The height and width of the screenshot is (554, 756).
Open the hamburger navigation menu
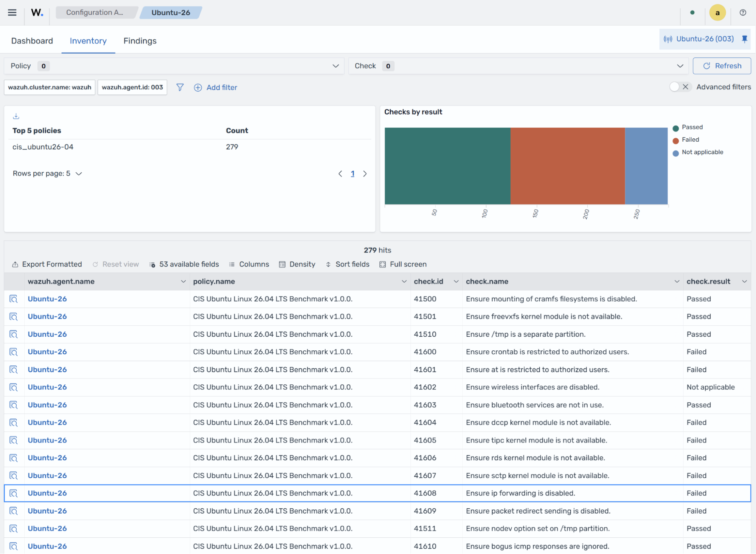12,12
